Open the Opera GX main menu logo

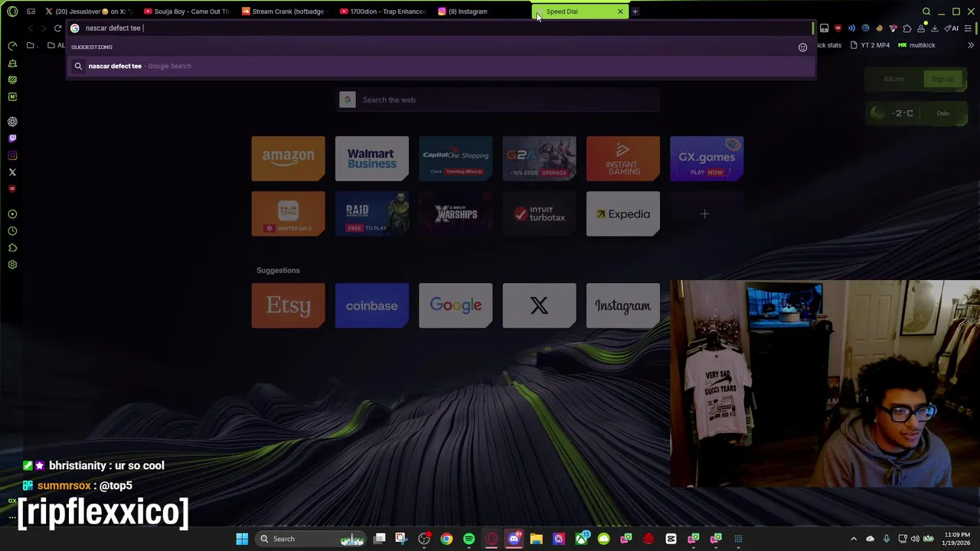pyautogui.click(x=12, y=11)
